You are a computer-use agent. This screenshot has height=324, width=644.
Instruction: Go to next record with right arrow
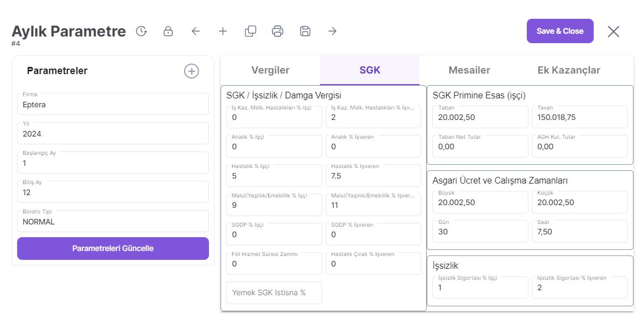tap(332, 32)
